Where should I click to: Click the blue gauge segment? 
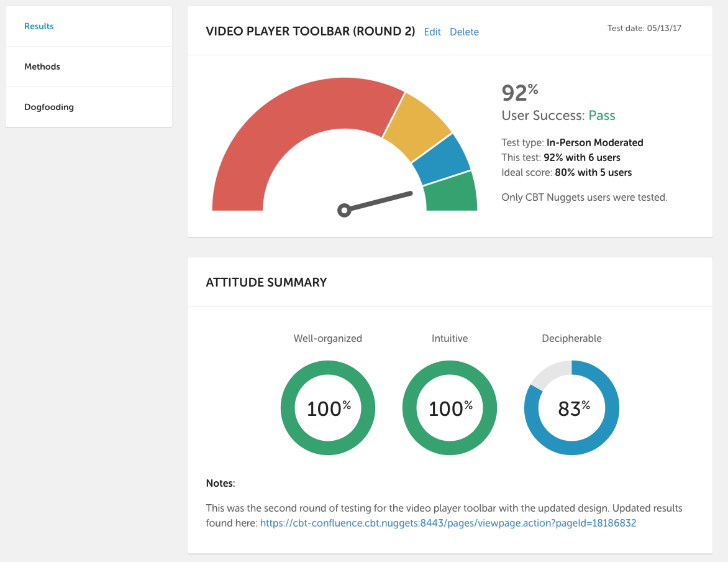(442, 160)
